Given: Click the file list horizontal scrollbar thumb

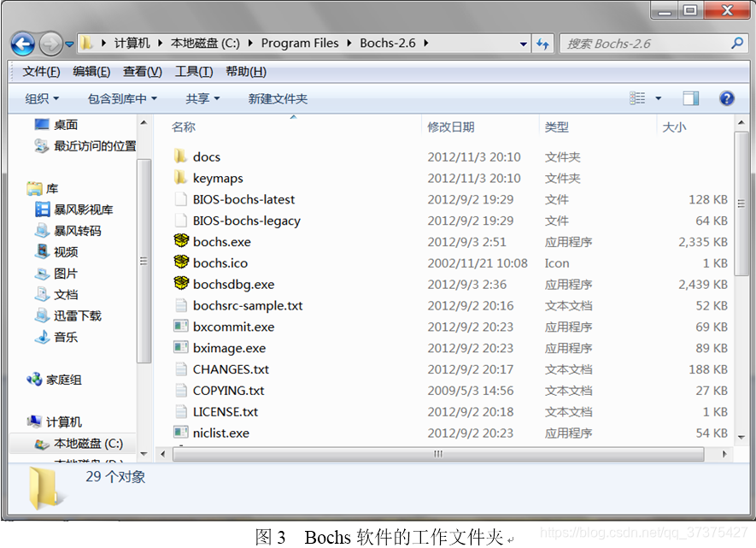Looking at the screenshot, I should (438, 454).
